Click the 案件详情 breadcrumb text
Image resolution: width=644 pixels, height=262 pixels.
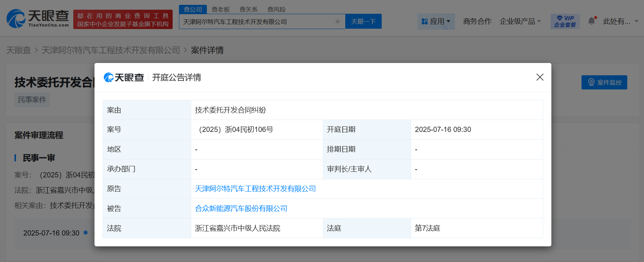207,50
